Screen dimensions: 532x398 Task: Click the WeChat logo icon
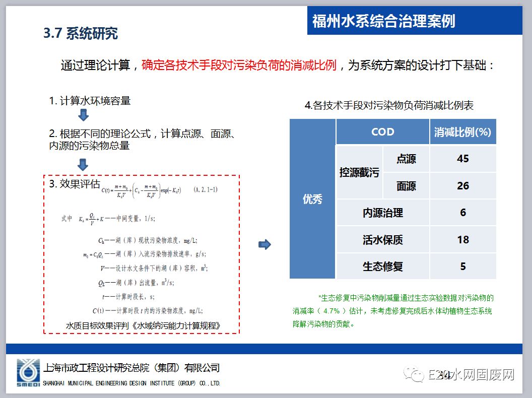(414, 374)
